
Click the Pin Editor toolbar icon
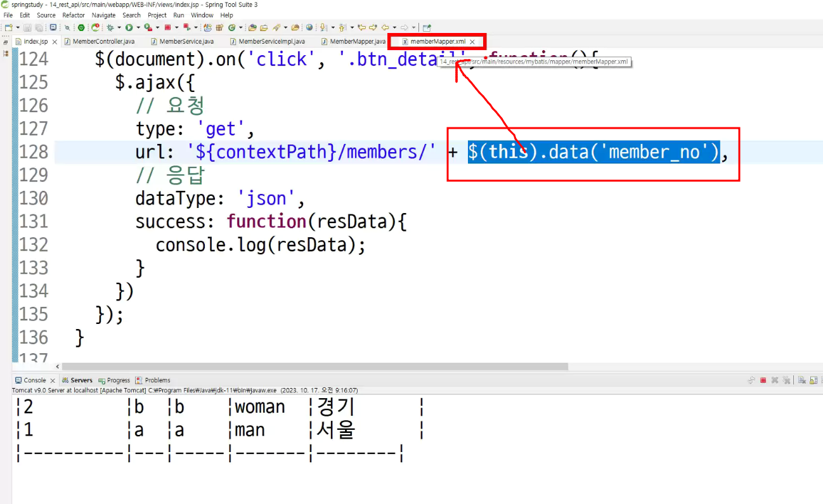[426, 27]
